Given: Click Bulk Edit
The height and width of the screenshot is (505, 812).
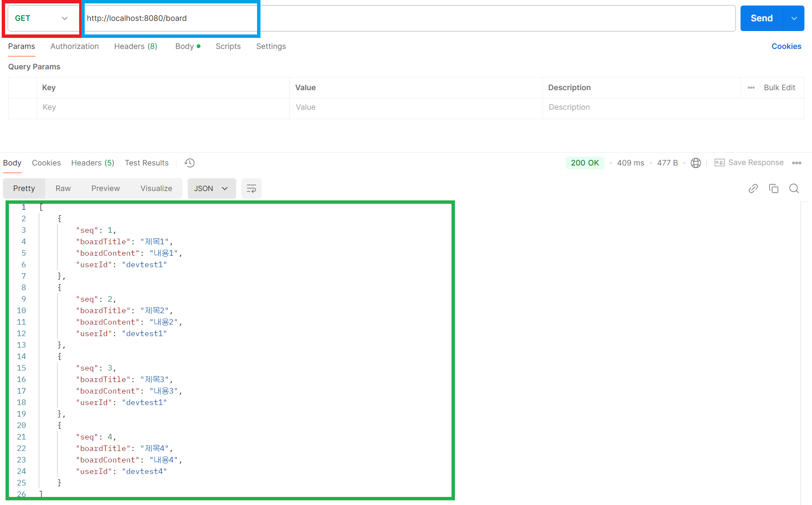Looking at the screenshot, I should coord(779,88).
